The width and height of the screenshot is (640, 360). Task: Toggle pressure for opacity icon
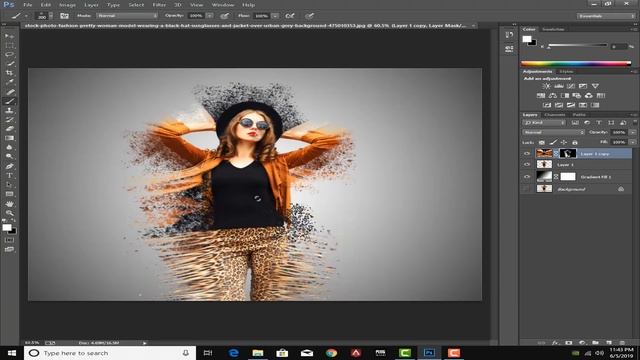coord(224,16)
